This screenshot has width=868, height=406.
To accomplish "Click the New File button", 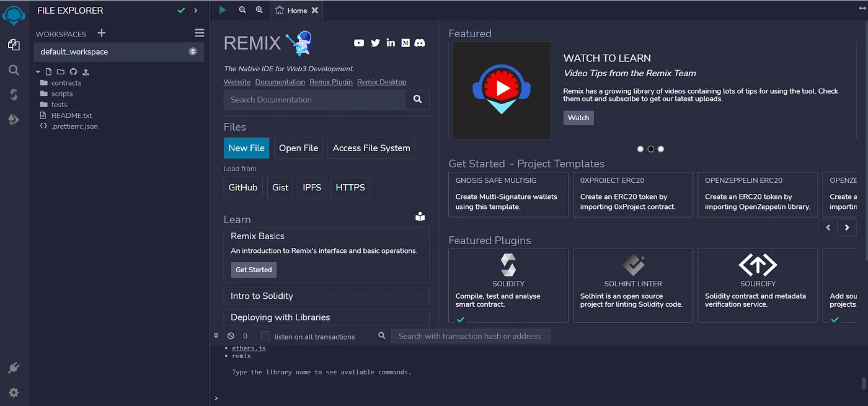I will coord(247,148).
